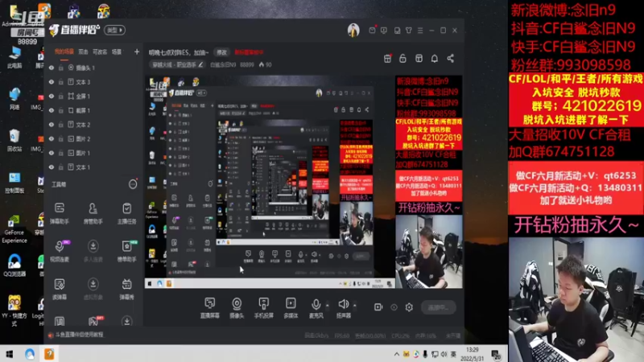Click the 直播中 live status button
Screen dimensions: 644x362
point(438,307)
